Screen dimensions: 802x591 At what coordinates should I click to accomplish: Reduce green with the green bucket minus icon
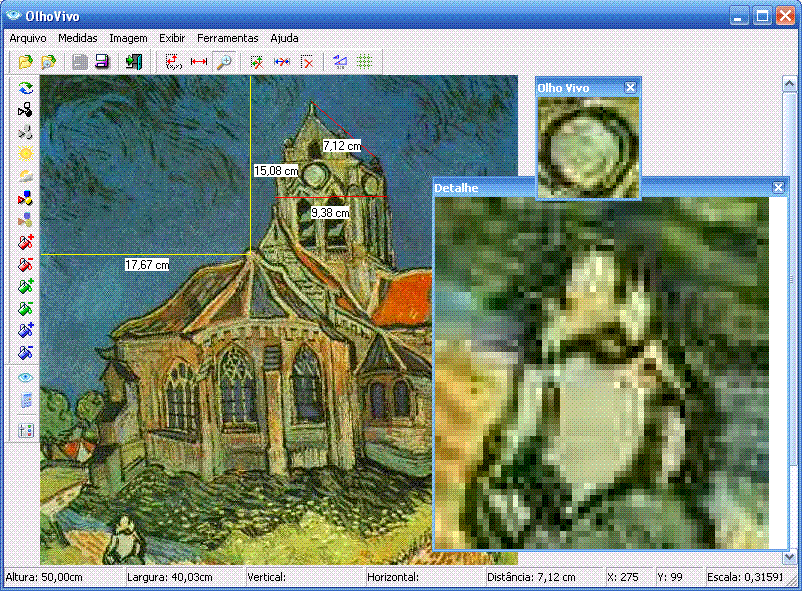click(x=26, y=308)
